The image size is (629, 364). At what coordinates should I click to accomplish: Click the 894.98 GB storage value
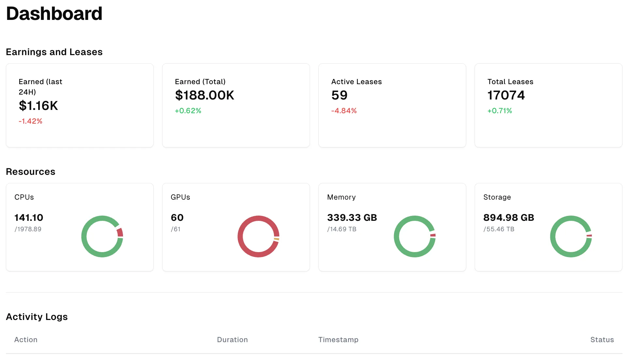509,218
